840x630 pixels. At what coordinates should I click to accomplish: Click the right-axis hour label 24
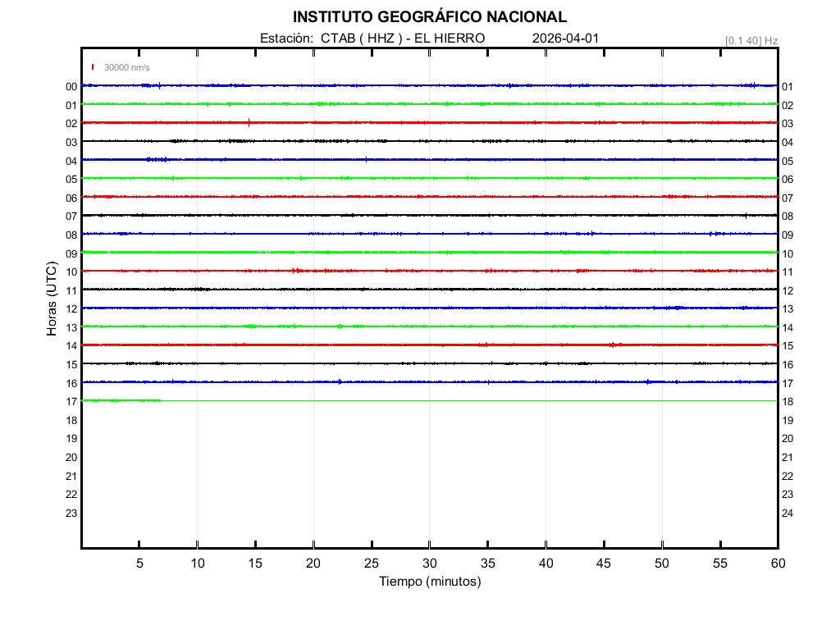pyautogui.click(x=787, y=513)
